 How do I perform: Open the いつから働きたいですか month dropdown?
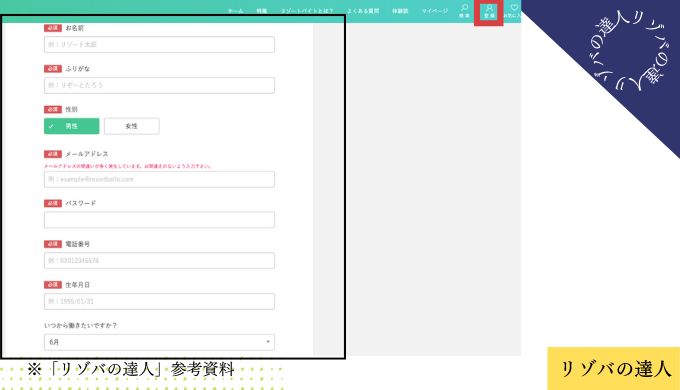click(159, 342)
